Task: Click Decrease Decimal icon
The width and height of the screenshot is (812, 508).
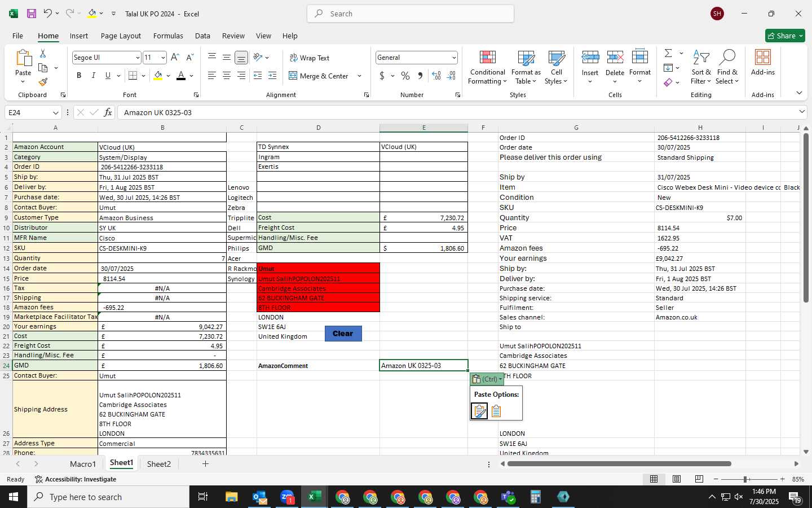Action: click(451, 76)
